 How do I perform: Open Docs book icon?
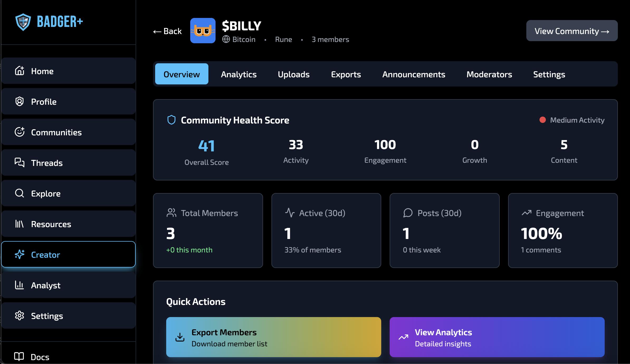click(x=19, y=357)
